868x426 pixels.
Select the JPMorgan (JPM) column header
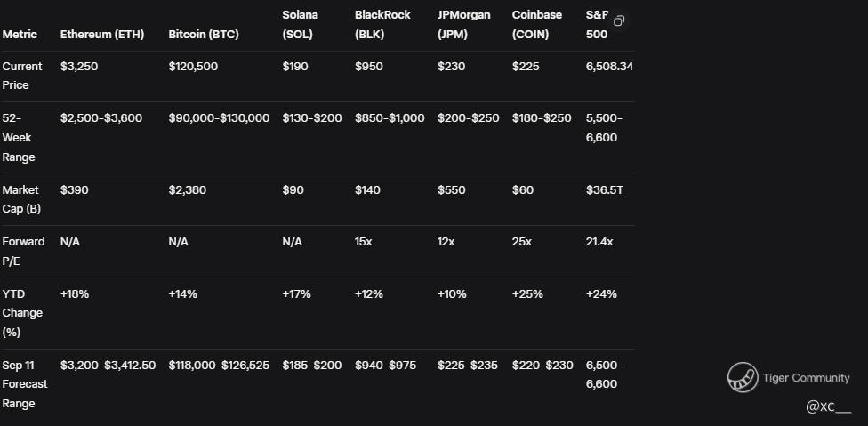[463, 25]
